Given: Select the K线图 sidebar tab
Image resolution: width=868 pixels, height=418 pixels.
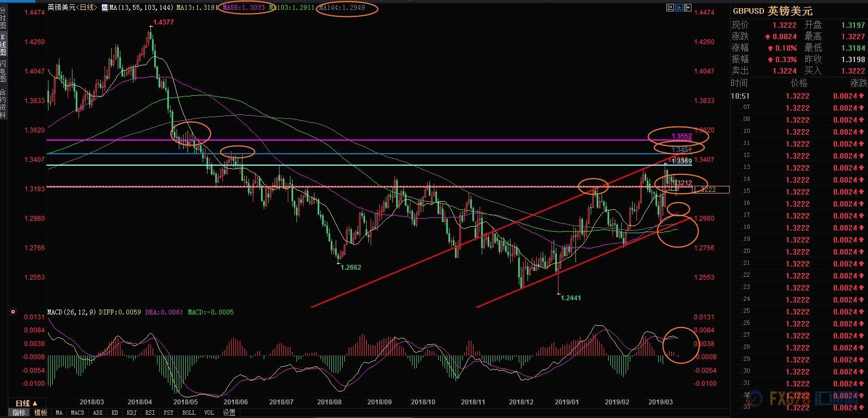Looking at the screenshot, I should tap(3, 44).
